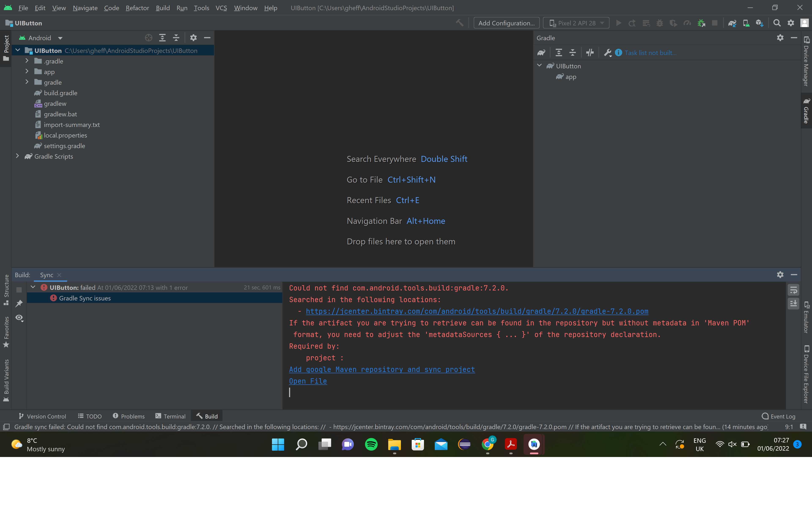Toggle Pin Tab in the Build panel
The image size is (812, 512).
coord(19,304)
